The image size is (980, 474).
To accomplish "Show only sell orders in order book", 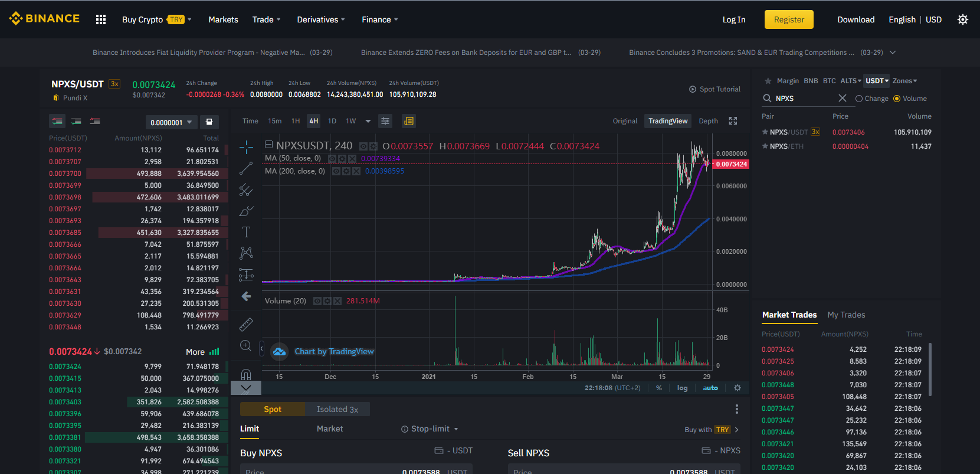I will [x=95, y=121].
